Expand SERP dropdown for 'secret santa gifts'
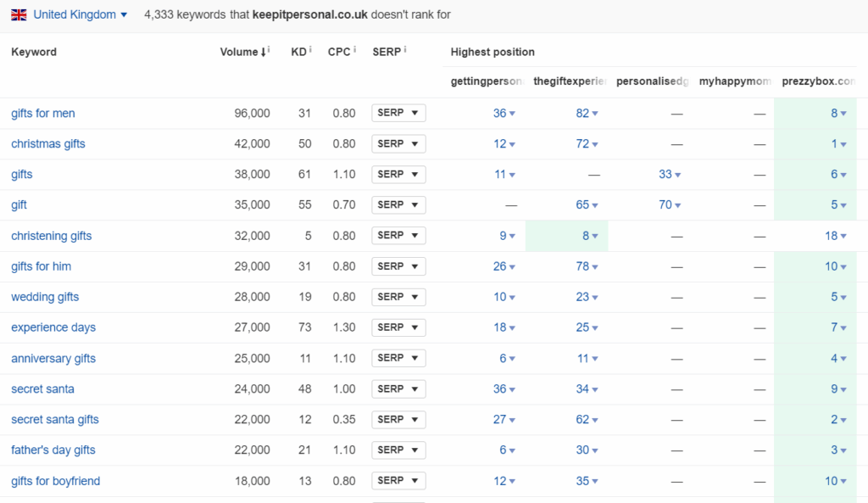The height and width of the screenshot is (503, 868). (398, 419)
